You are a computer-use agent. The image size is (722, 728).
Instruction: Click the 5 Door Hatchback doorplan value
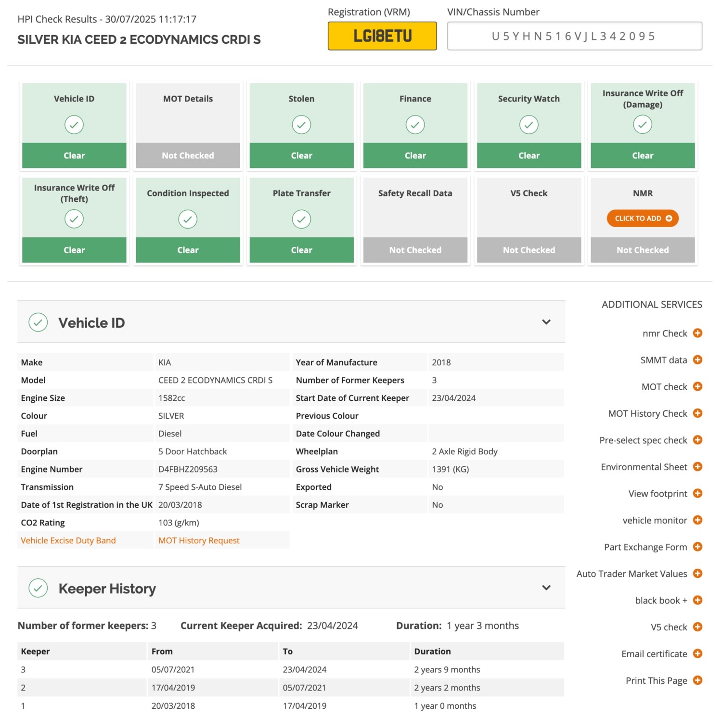tap(193, 451)
